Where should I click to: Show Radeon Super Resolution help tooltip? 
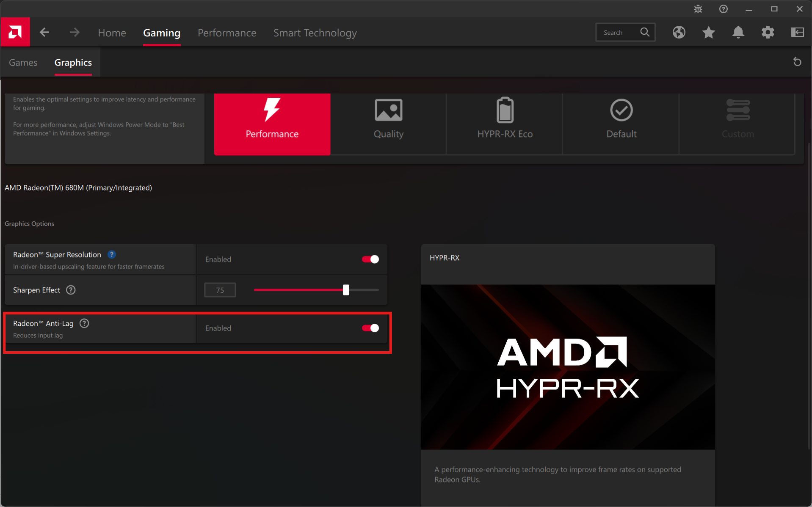coord(112,254)
